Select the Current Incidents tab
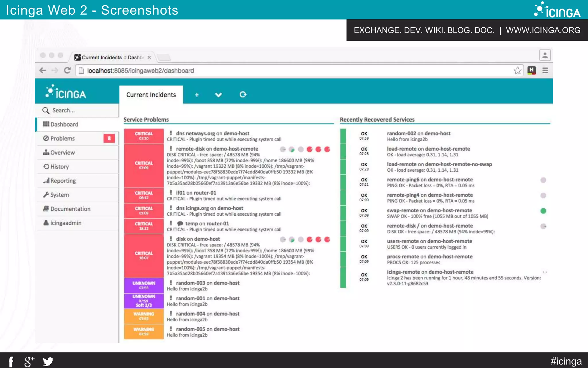This screenshot has height=368, width=588. point(151,95)
